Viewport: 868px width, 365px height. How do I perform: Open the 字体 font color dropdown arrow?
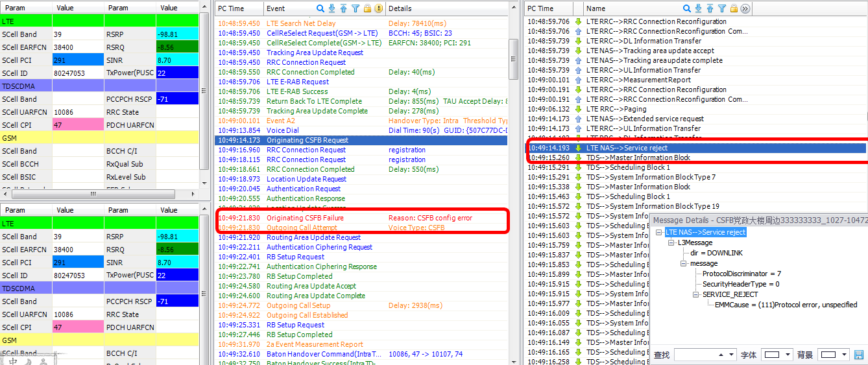click(788, 355)
